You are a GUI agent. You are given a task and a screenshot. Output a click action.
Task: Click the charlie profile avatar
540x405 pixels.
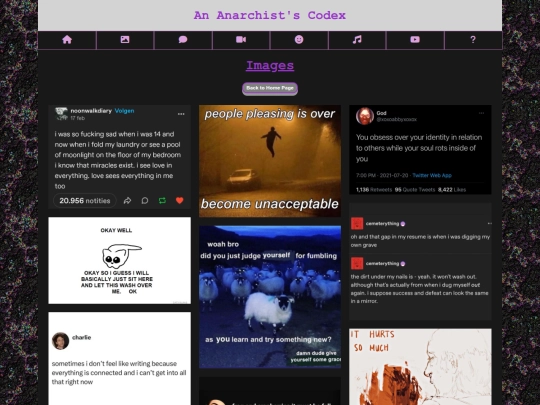click(61, 341)
